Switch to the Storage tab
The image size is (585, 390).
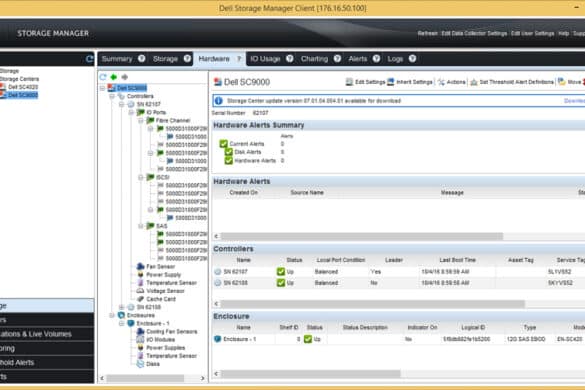pos(165,59)
